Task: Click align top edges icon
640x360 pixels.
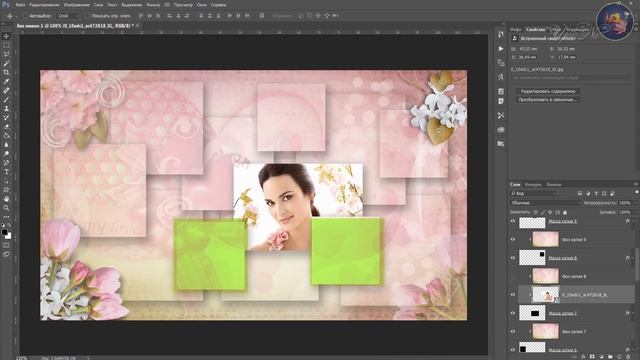Action: [141, 16]
